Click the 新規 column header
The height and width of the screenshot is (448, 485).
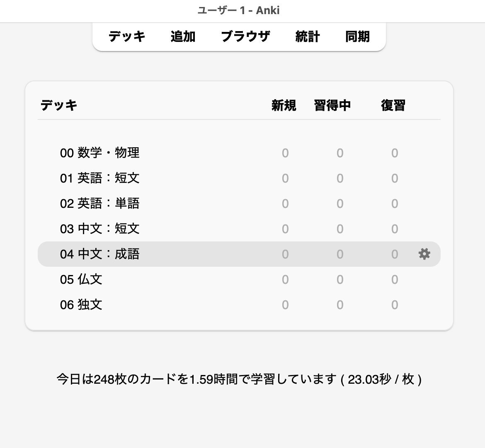pyautogui.click(x=284, y=105)
